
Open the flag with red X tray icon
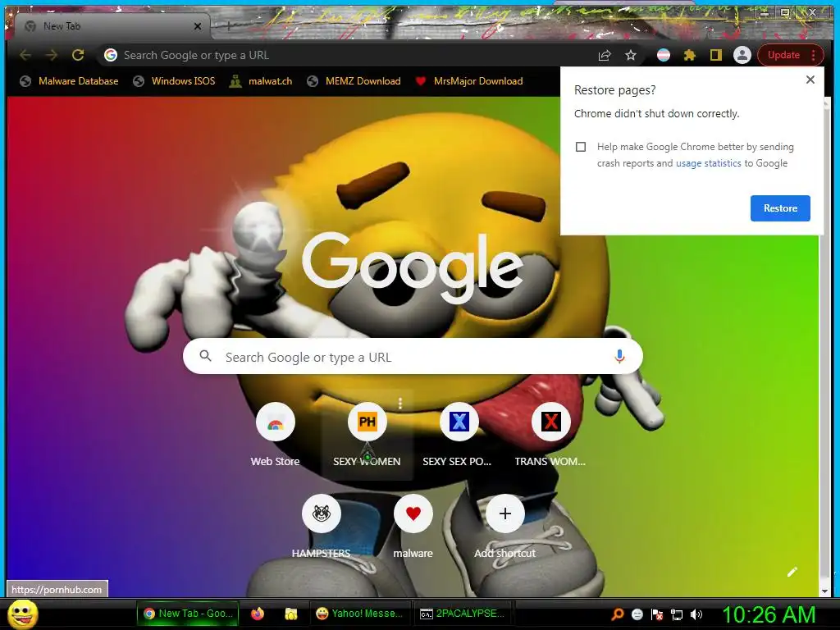657,614
